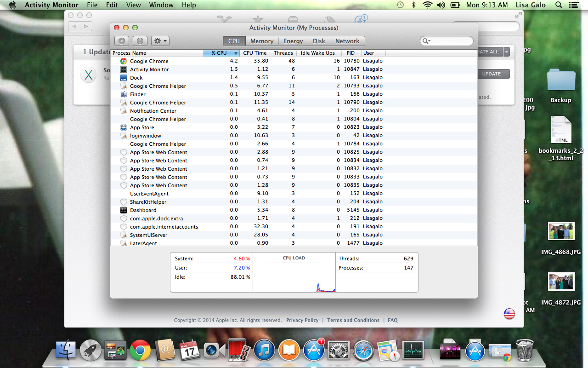Click the Quit Process stop icon
This screenshot has height=368, width=588.
122,41
